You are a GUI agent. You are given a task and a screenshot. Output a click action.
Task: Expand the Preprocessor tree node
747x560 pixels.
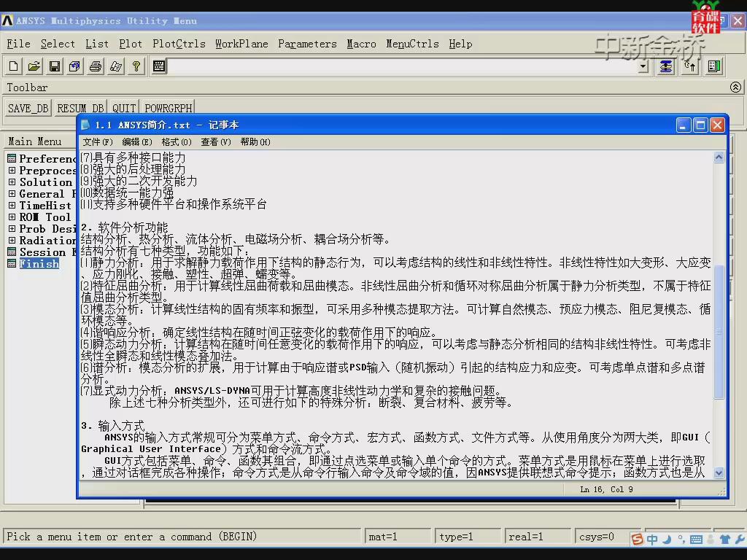(x=12, y=170)
